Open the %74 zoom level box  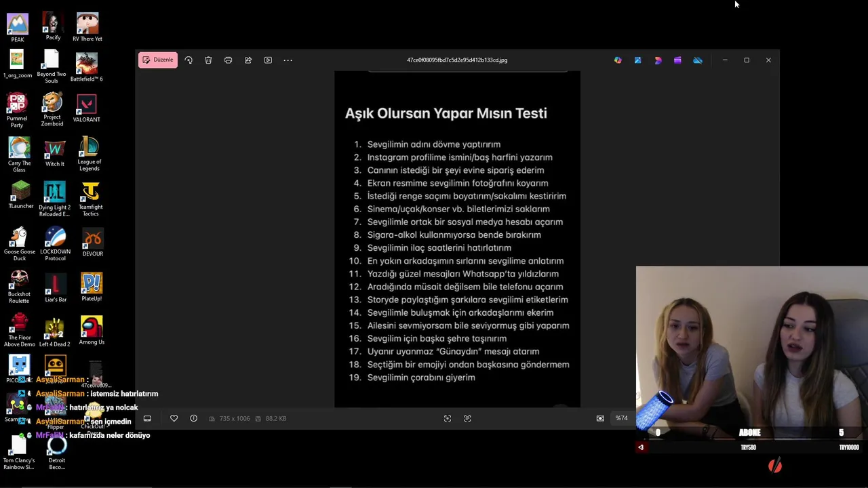tap(621, 418)
